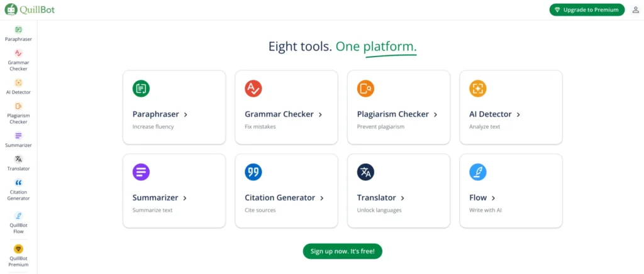The width and height of the screenshot is (644, 274).
Task: Open Citation Generator sidebar item
Action: point(18,190)
